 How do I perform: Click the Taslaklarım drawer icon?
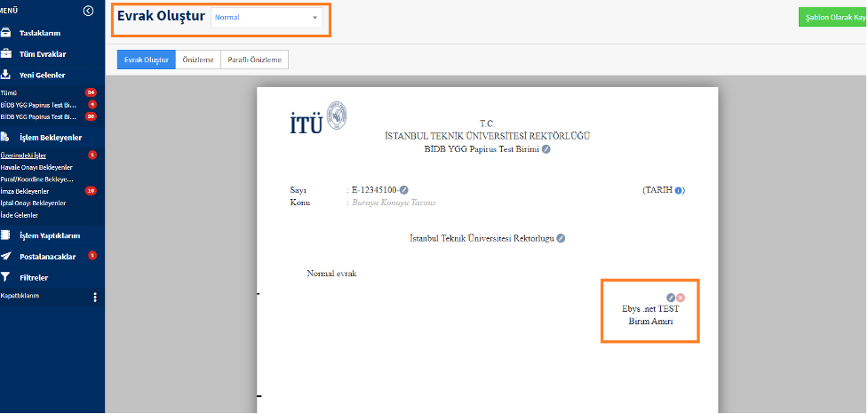point(5,33)
